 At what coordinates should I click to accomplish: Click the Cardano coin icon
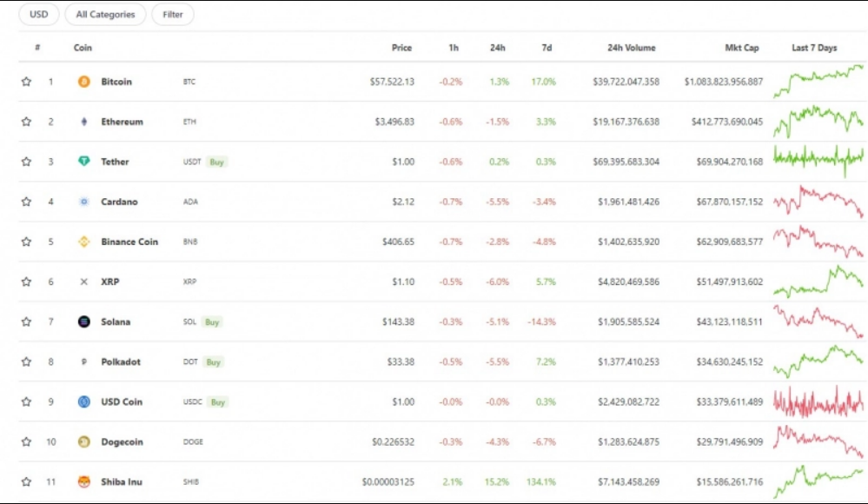84,202
